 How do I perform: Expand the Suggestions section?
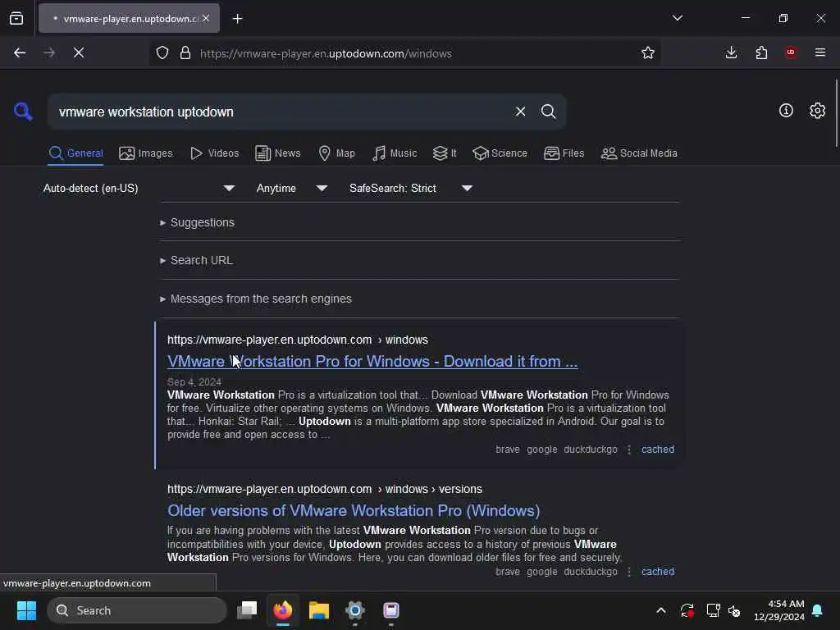tap(197, 222)
